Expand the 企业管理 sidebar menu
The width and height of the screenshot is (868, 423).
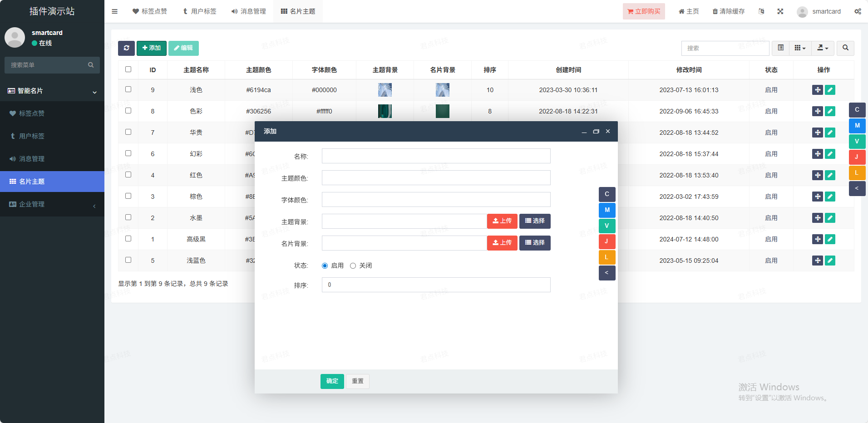52,204
